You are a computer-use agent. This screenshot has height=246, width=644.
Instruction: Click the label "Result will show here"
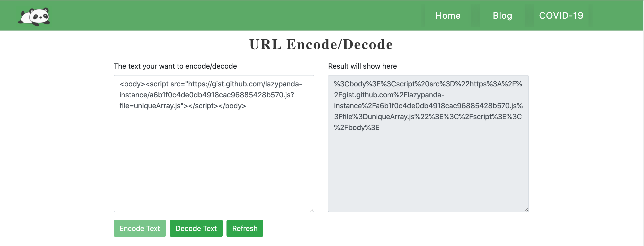362,66
